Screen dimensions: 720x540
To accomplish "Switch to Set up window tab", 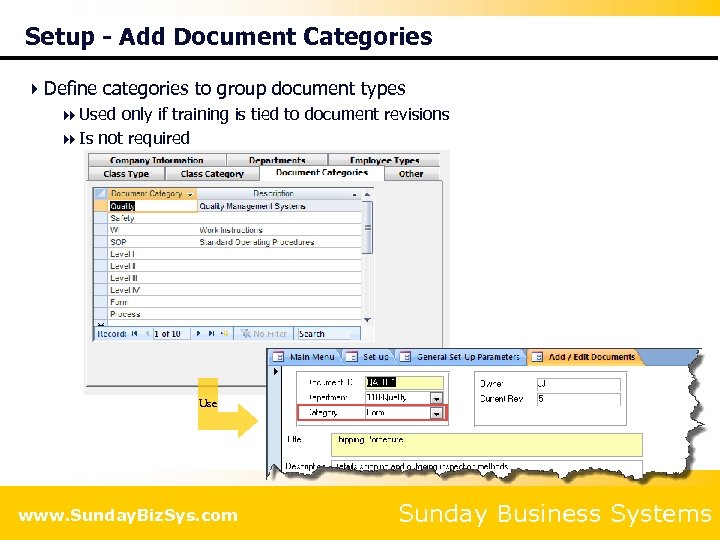I will 369,357.
